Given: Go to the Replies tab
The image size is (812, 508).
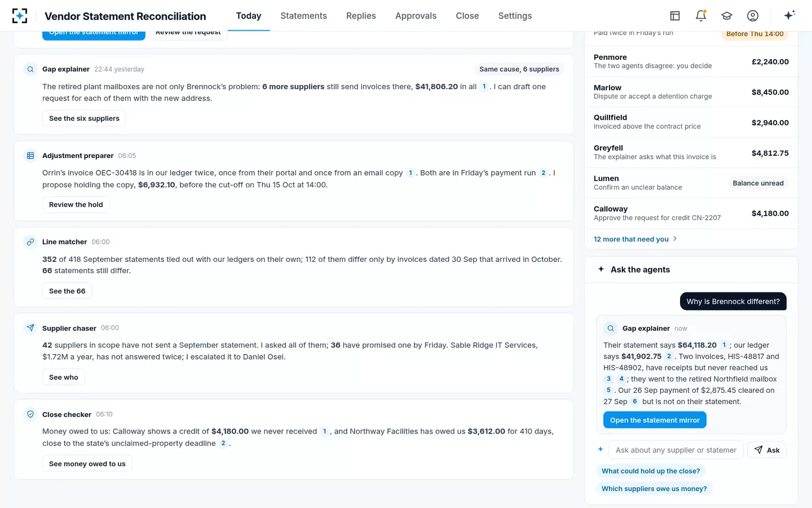Looking at the screenshot, I should point(361,16).
